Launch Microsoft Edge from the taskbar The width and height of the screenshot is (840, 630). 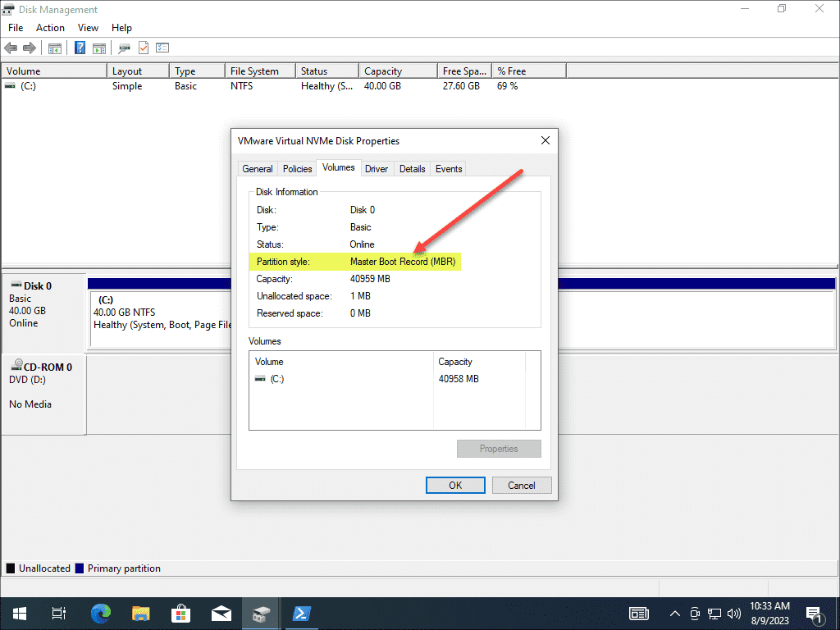click(x=100, y=614)
